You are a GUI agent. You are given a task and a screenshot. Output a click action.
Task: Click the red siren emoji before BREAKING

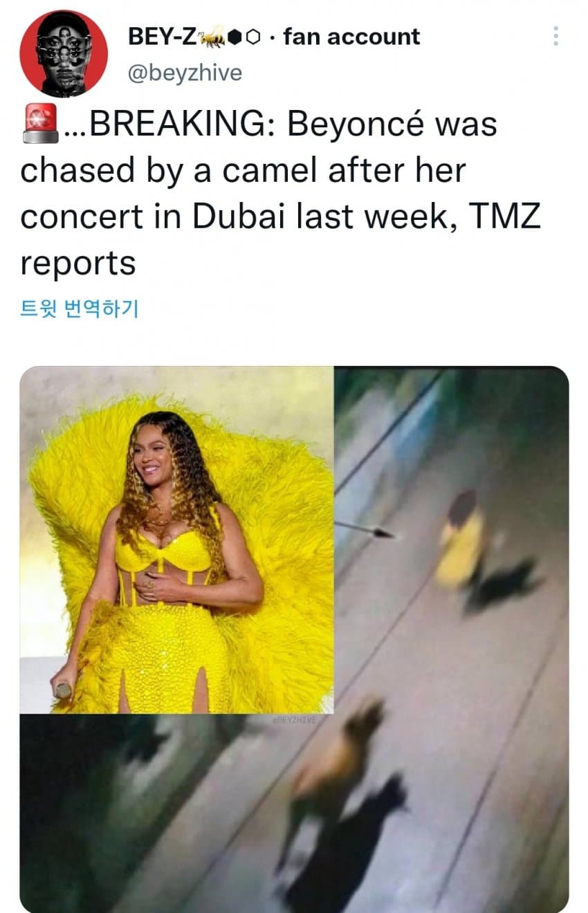pos(40,127)
